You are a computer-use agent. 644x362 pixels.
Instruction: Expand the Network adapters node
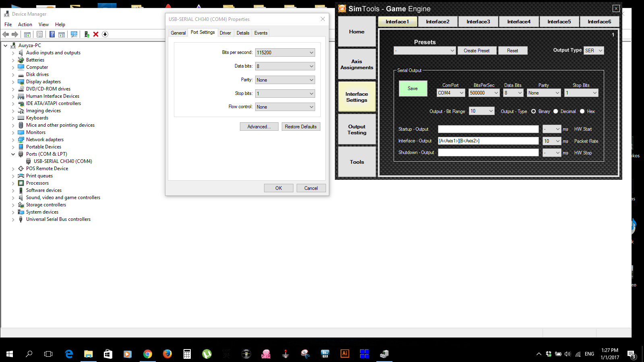(13, 140)
